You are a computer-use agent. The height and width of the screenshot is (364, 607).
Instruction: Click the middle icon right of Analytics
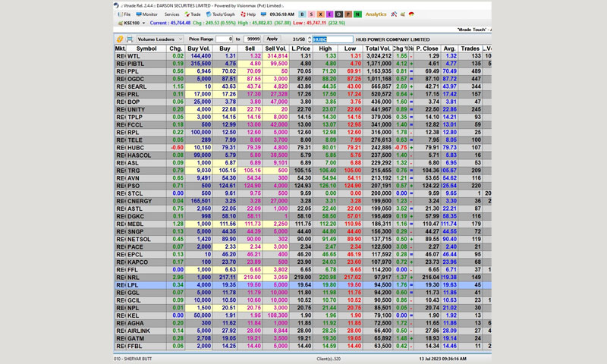[x=403, y=14]
